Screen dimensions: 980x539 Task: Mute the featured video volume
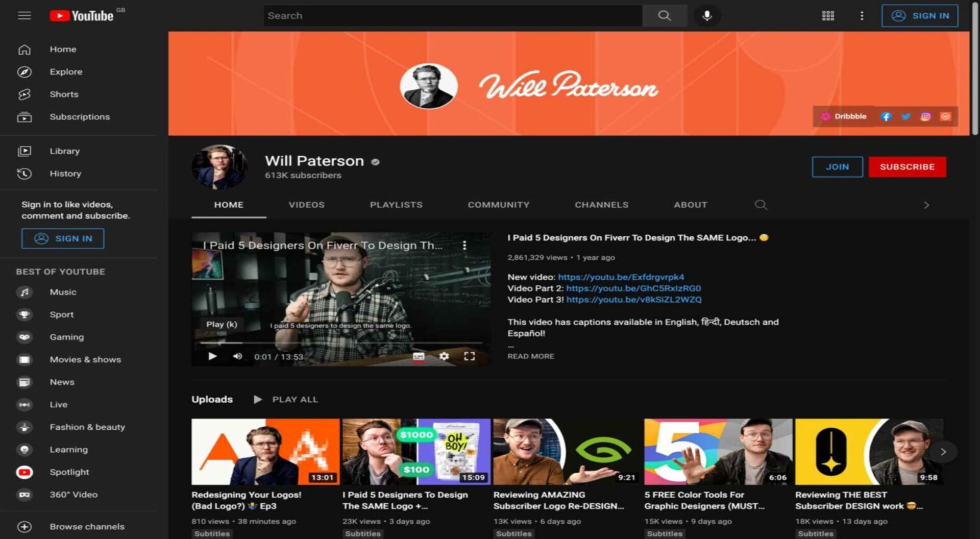[x=237, y=356]
